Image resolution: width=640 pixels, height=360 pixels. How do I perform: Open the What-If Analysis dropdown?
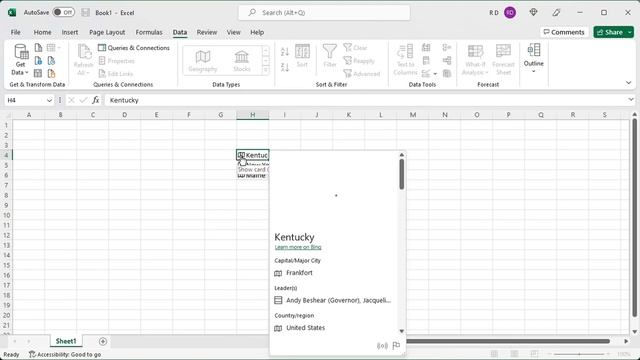click(475, 60)
